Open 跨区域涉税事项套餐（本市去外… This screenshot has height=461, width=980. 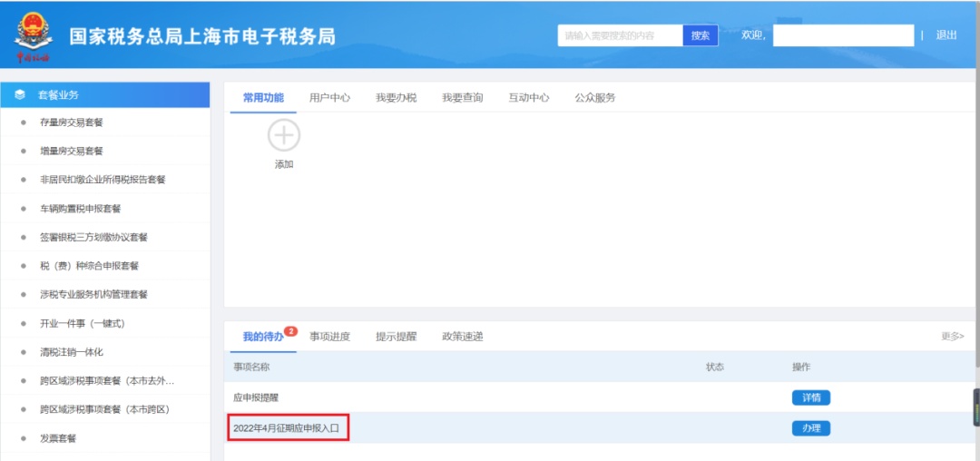[107, 381]
